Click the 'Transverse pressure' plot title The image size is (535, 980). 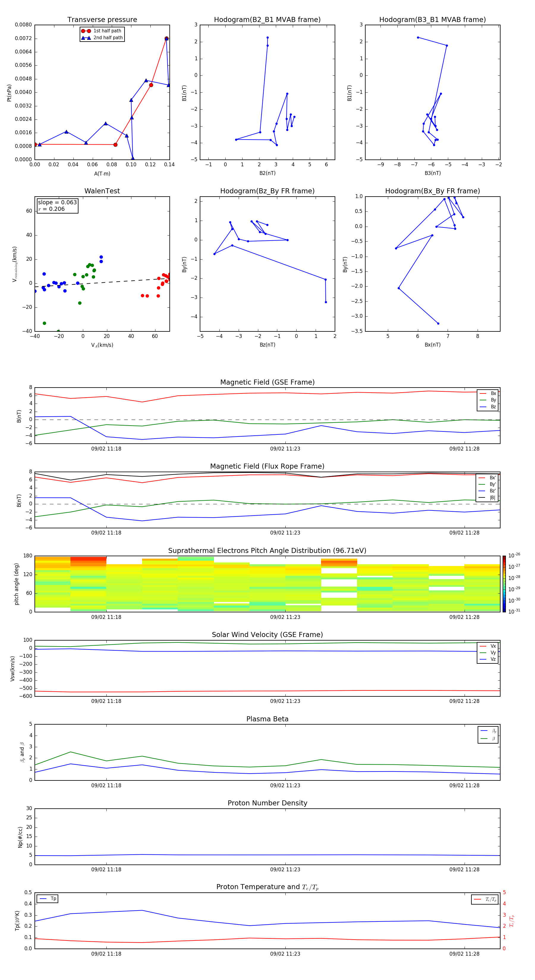point(102,20)
